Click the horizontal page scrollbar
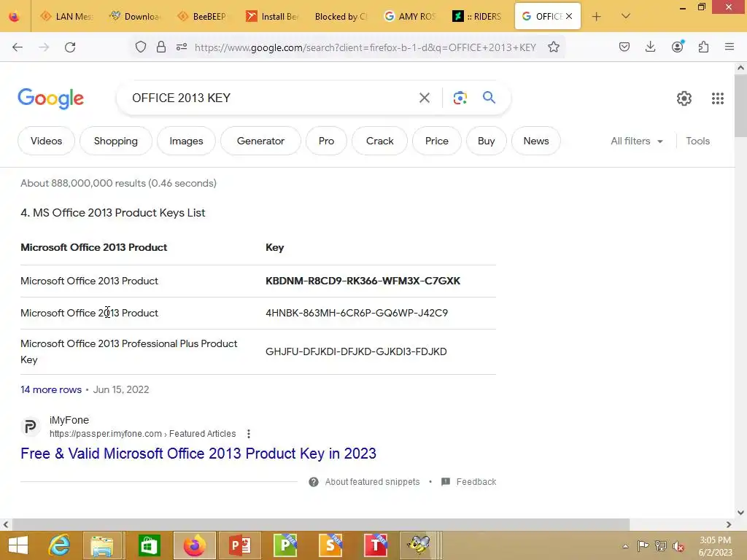 (321, 524)
